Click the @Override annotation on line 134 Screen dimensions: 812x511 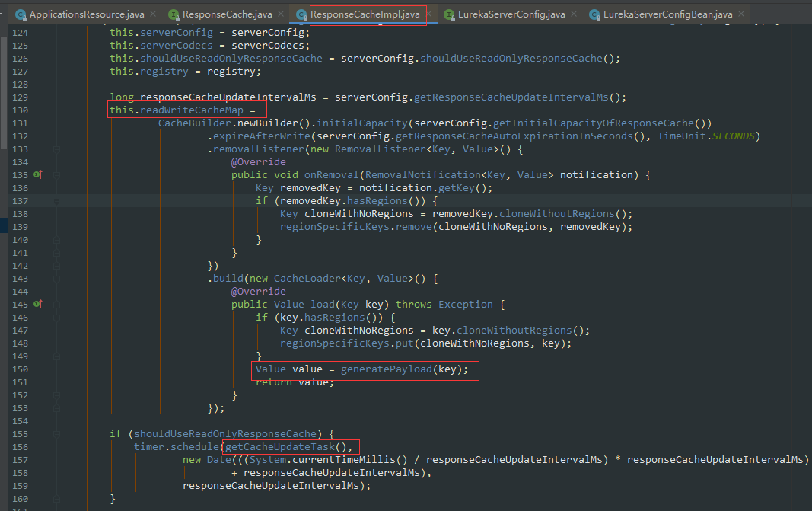[x=259, y=161]
